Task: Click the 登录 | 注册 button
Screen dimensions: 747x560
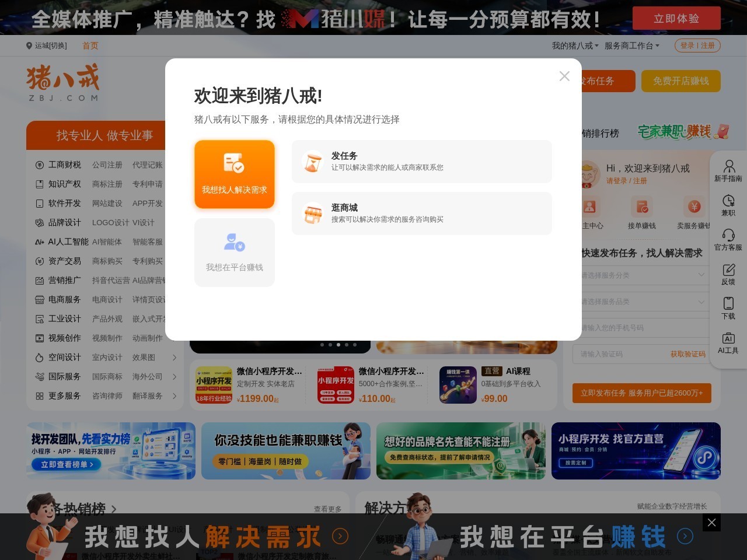Action: [x=697, y=45]
